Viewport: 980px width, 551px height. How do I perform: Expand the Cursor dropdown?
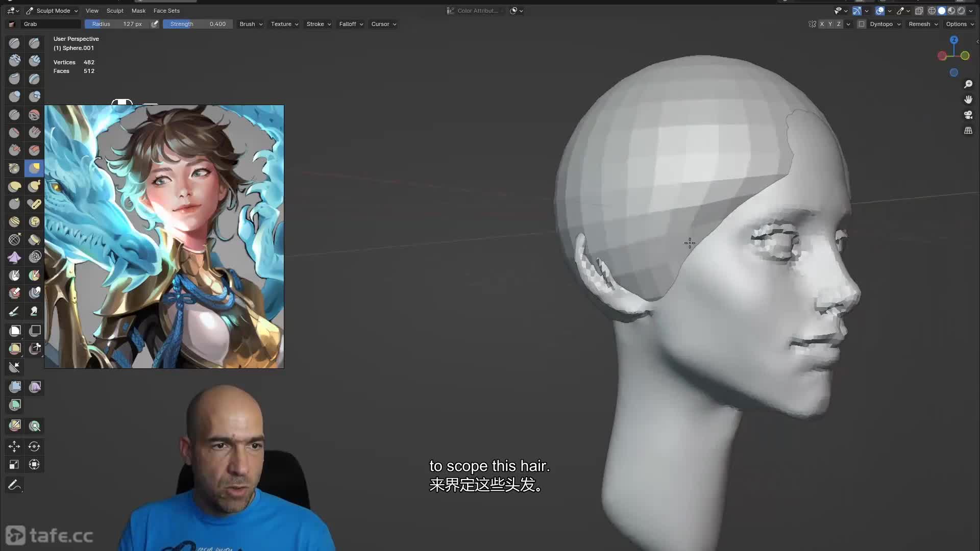(384, 24)
